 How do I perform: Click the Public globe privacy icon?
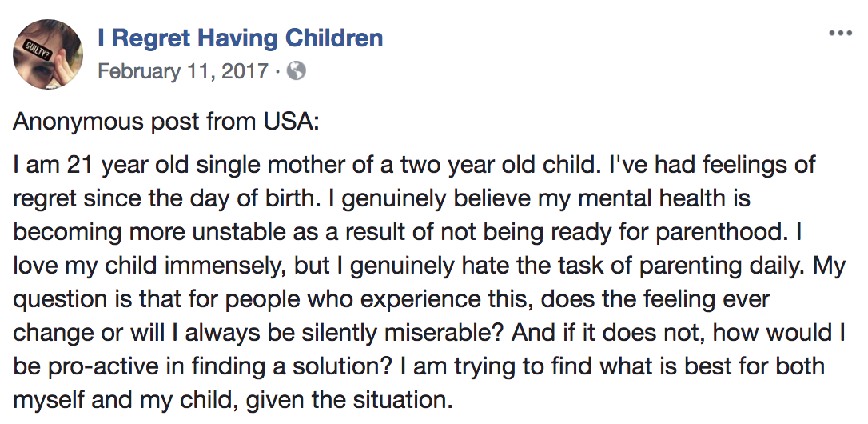(297, 71)
